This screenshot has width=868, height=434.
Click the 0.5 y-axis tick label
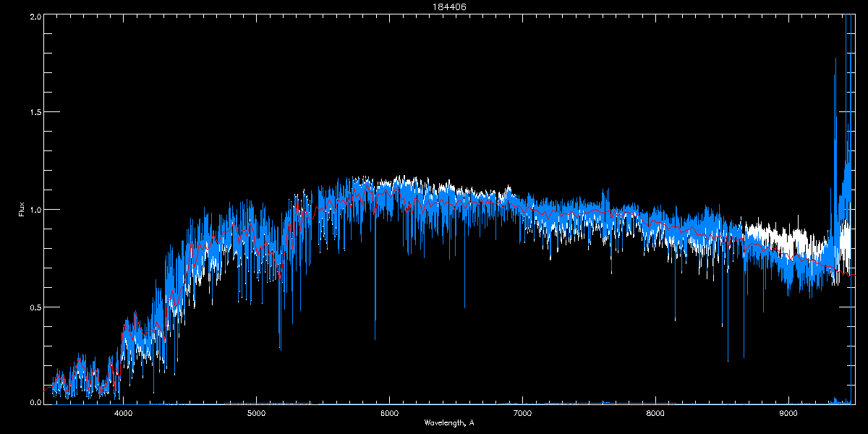tap(35, 307)
